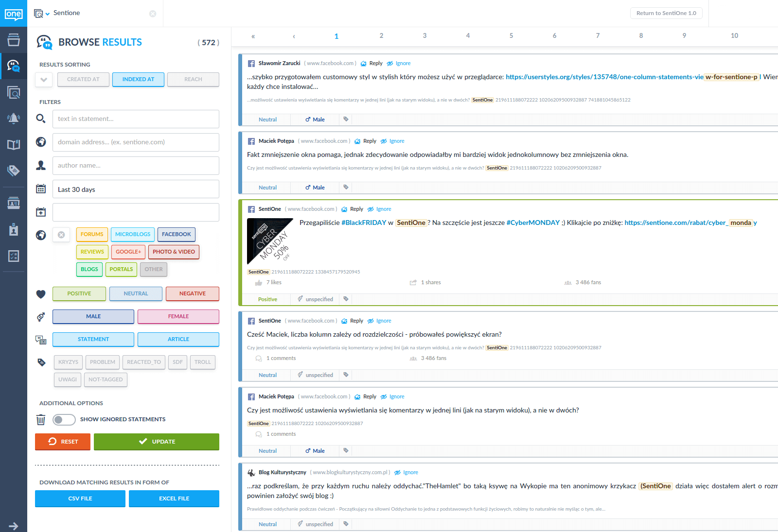Go to results page 10
The width and height of the screenshot is (778, 532).
[735, 35]
